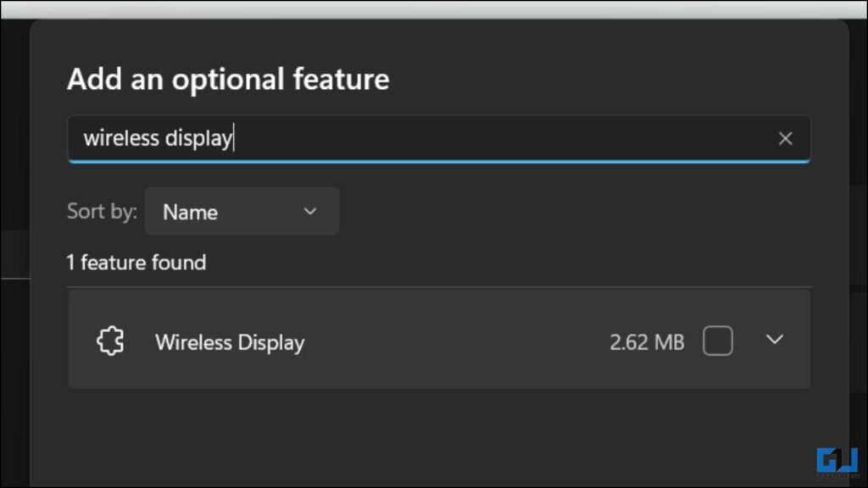
Task: Click the 'Add an optional feature' heading
Action: 228,79
